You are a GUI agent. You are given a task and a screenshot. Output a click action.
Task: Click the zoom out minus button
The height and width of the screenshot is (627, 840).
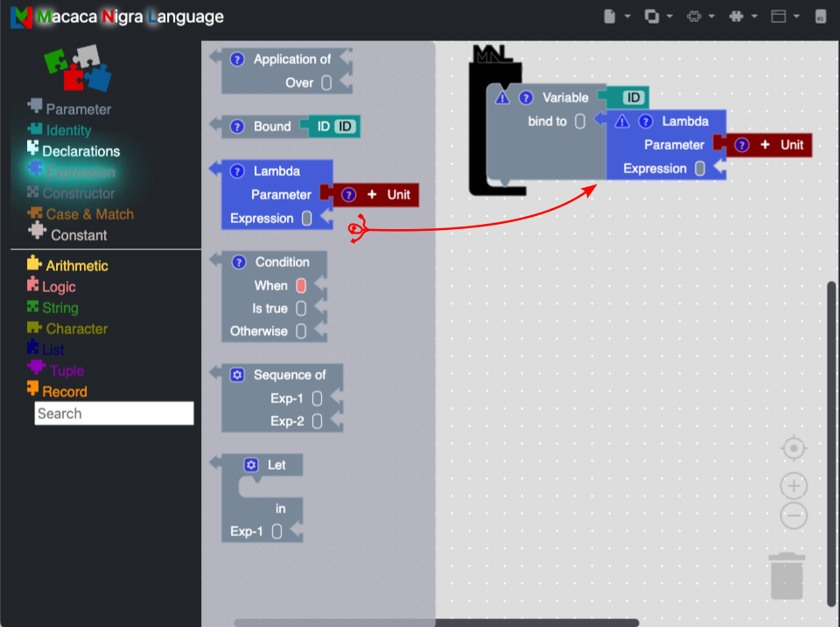click(x=793, y=517)
